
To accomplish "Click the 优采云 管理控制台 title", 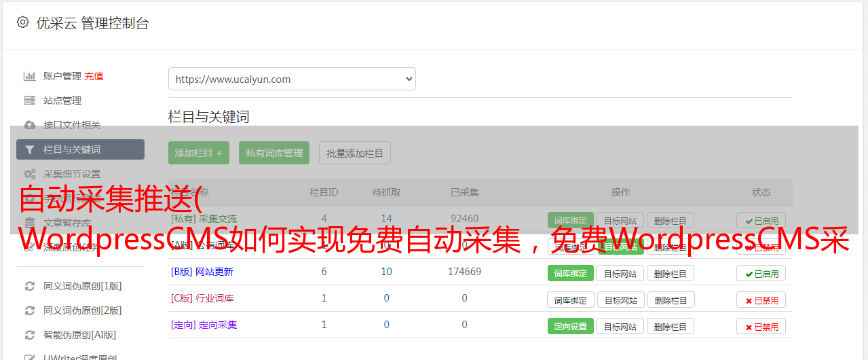I will 92,23.
